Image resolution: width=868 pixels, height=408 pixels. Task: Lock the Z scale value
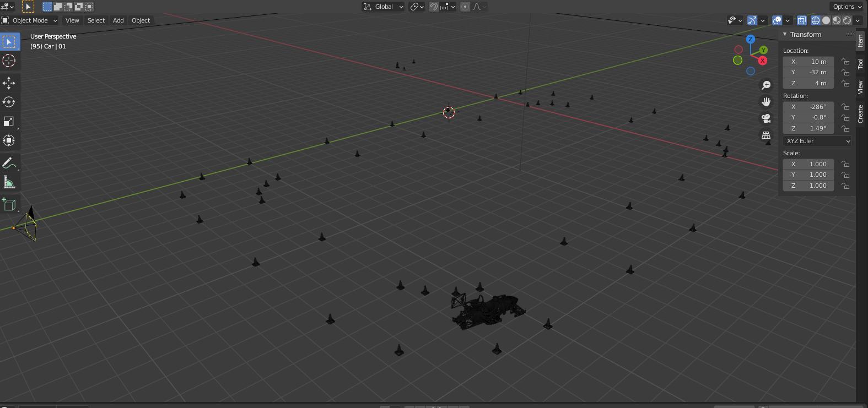coord(845,186)
